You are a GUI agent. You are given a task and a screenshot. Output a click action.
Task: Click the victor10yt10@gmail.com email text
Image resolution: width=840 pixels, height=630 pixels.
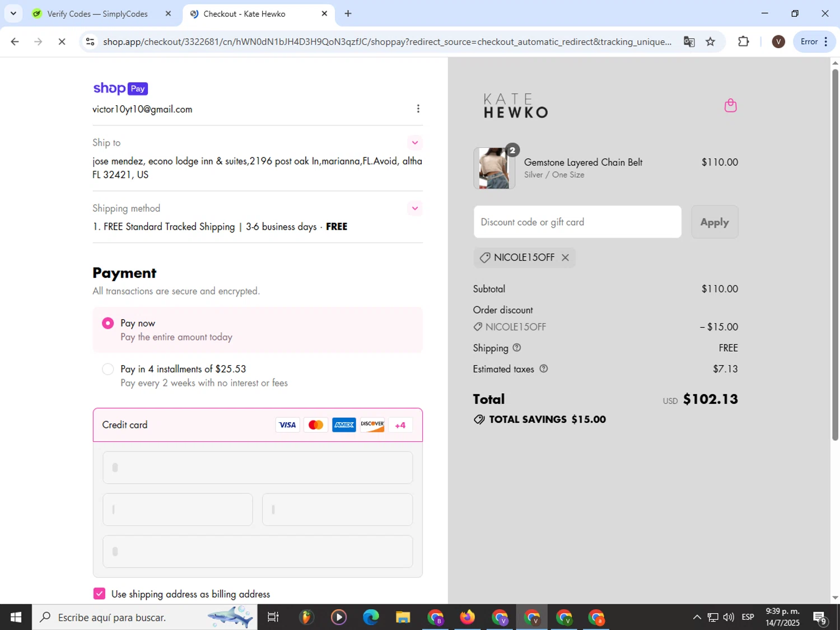coord(142,109)
